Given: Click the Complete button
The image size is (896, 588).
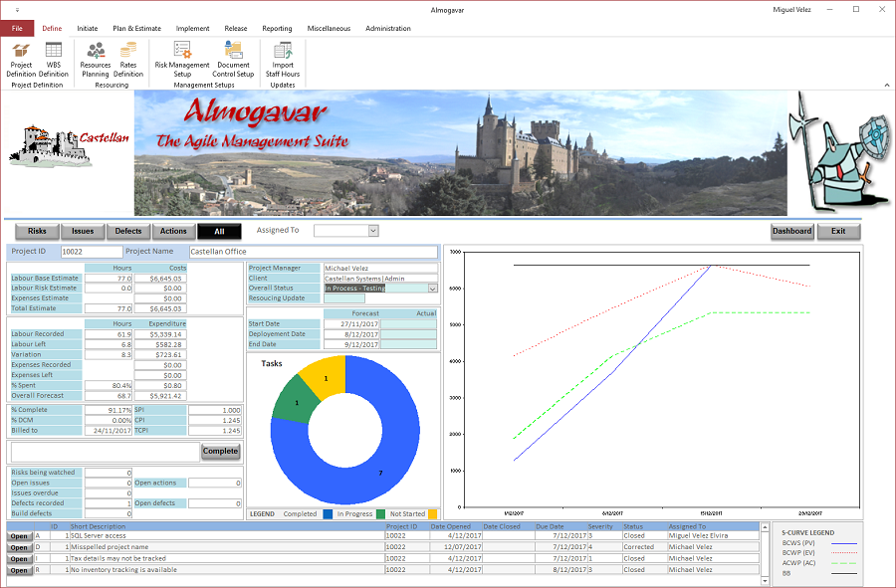Looking at the screenshot, I should [x=221, y=451].
